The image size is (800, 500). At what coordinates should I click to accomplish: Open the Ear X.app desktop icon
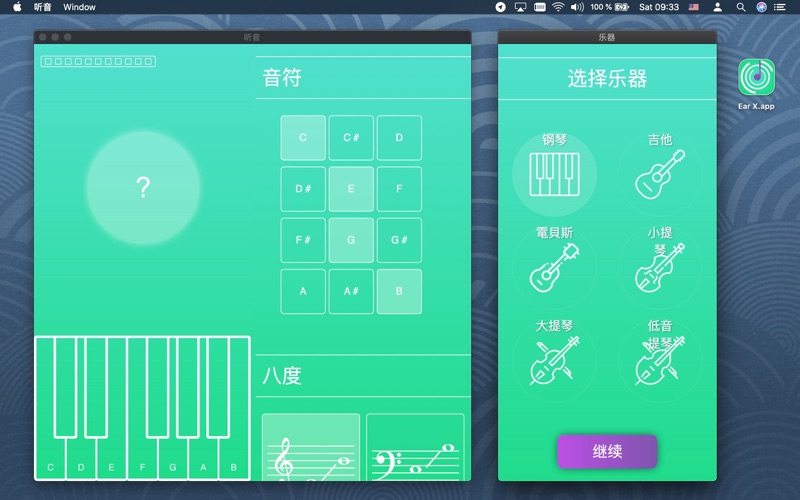pos(757,79)
